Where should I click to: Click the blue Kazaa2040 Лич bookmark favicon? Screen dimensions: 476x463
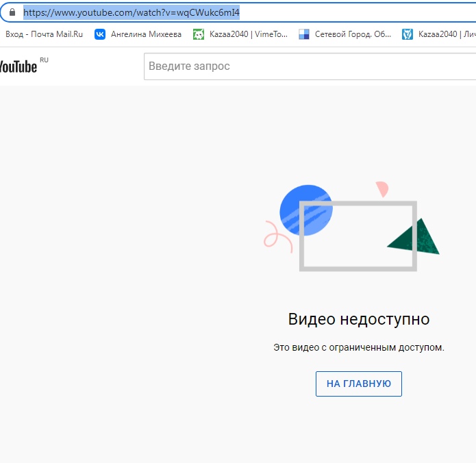pyautogui.click(x=408, y=34)
